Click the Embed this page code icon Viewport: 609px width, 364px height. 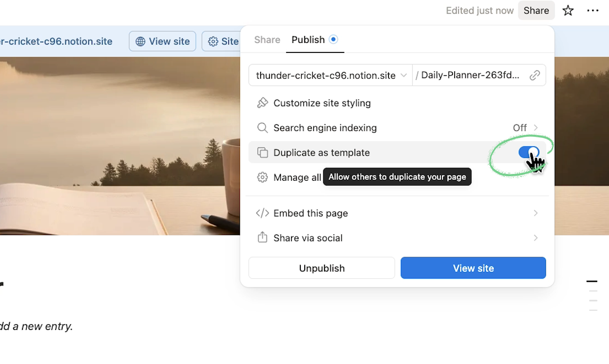pyautogui.click(x=262, y=213)
